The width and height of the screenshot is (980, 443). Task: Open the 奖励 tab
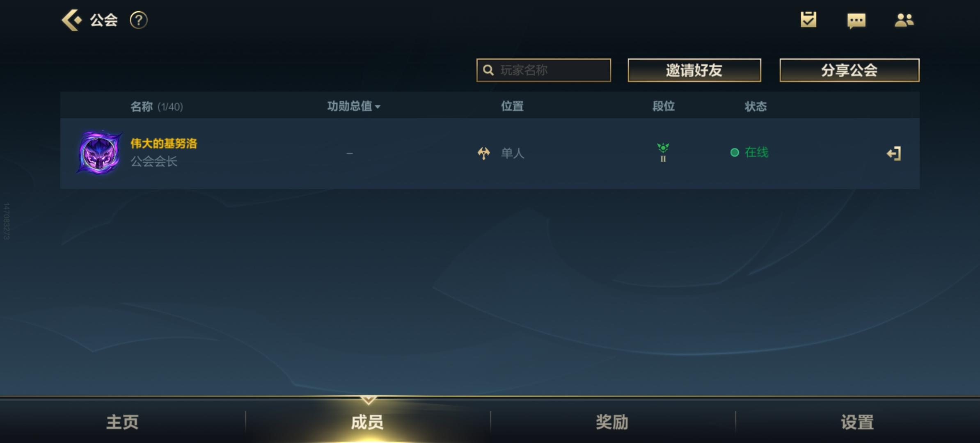[x=612, y=422]
